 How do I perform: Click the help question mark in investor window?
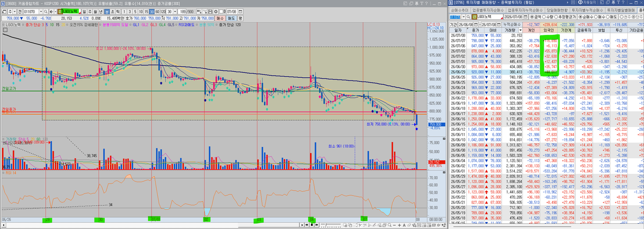(x=623, y=2)
